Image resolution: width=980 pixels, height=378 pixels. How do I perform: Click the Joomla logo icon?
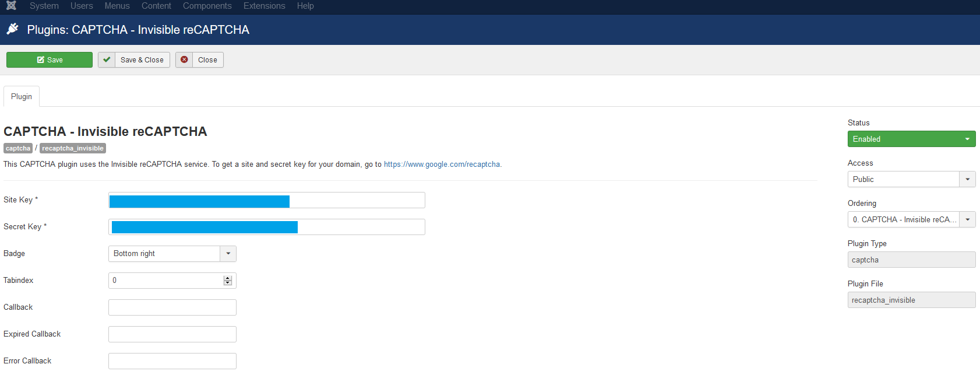tap(11, 6)
